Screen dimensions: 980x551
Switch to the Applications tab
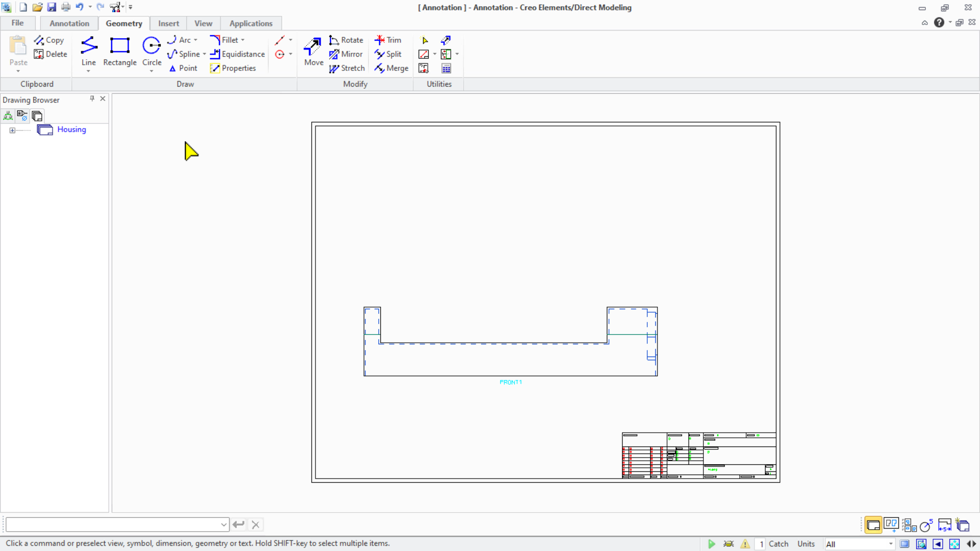click(x=251, y=23)
